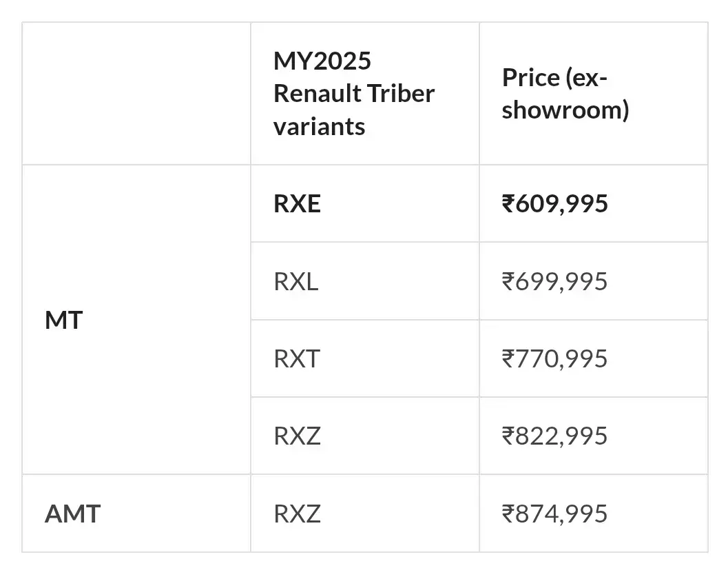
Task: Click the rupee symbol before 770,995
Action: click(x=508, y=358)
